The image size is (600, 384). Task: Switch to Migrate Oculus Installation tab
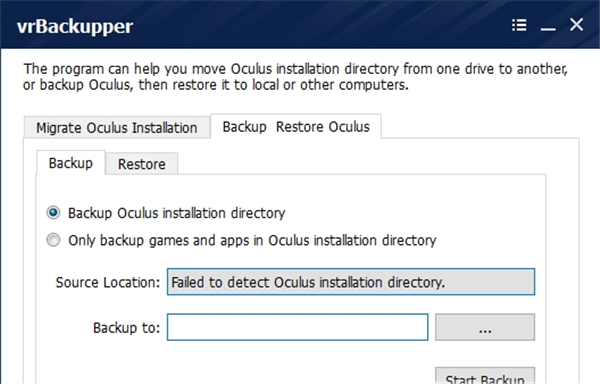pos(117,127)
